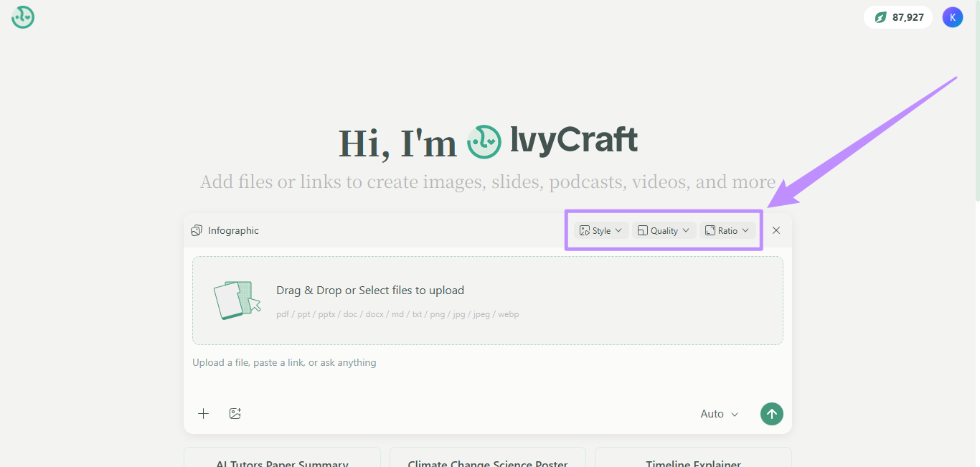Screen dimensions: 980x467
Task: Open the credits balance showing 87,927
Action: pos(898,17)
